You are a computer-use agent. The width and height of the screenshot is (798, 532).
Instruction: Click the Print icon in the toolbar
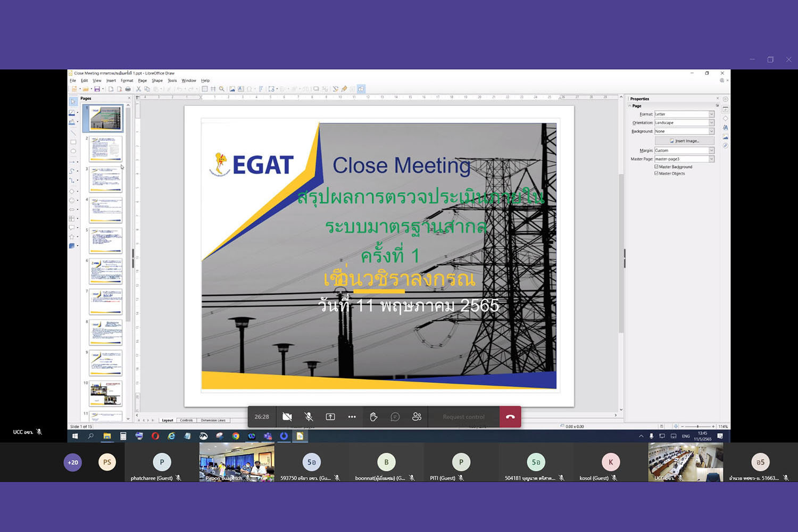coord(128,89)
